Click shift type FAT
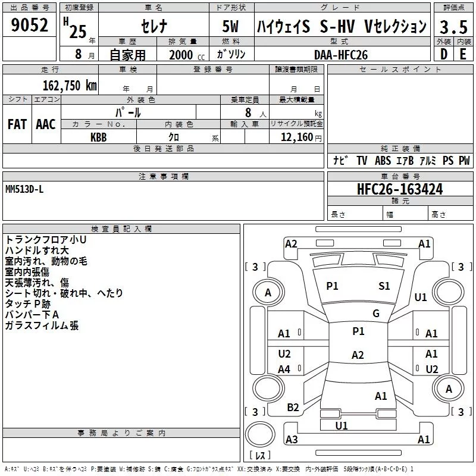The image size is (476, 476). tap(17, 124)
